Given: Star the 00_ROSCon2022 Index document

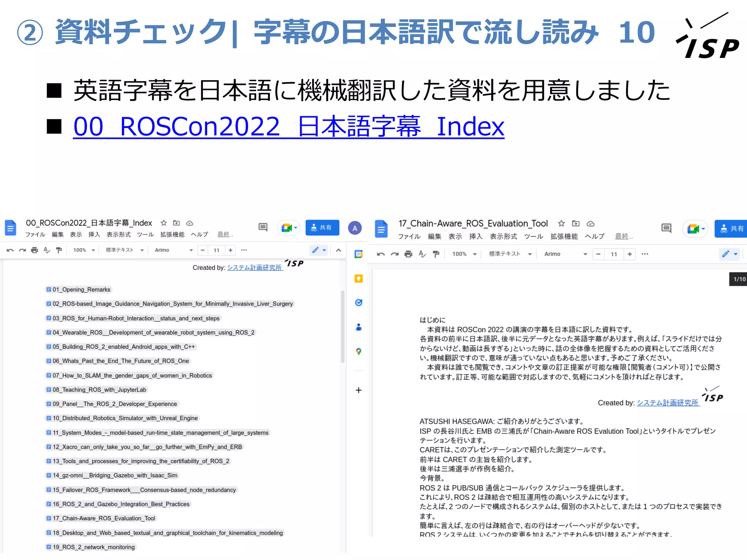Looking at the screenshot, I should click(164, 223).
